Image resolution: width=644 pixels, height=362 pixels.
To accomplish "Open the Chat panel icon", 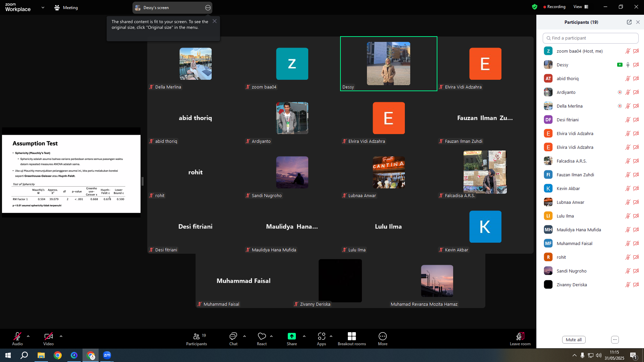I will pos(233,336).
